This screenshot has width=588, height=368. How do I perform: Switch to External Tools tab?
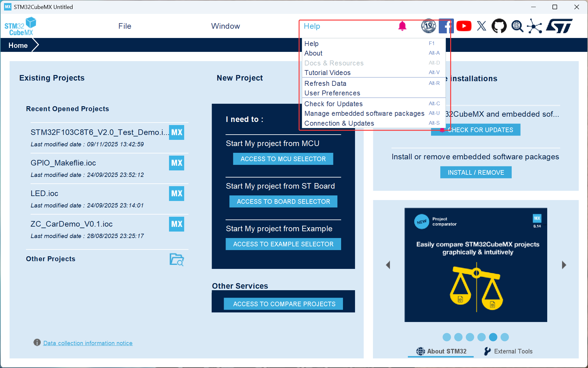pos(508,351)
